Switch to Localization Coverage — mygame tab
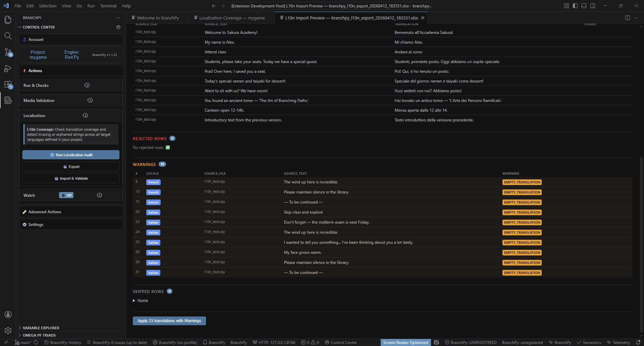Image resolution: width=644 pixels, height=346 pixels. pyautogui.click(x=232, y=18)
